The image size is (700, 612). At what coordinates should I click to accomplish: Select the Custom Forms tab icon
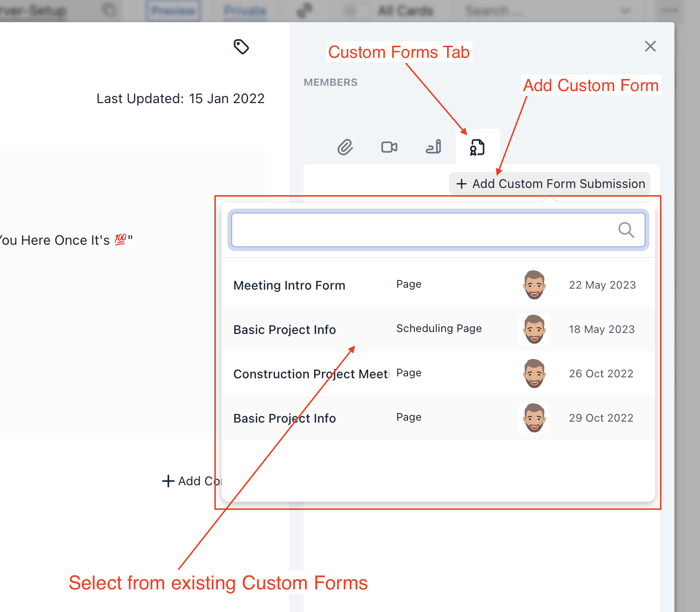[477, 147]
